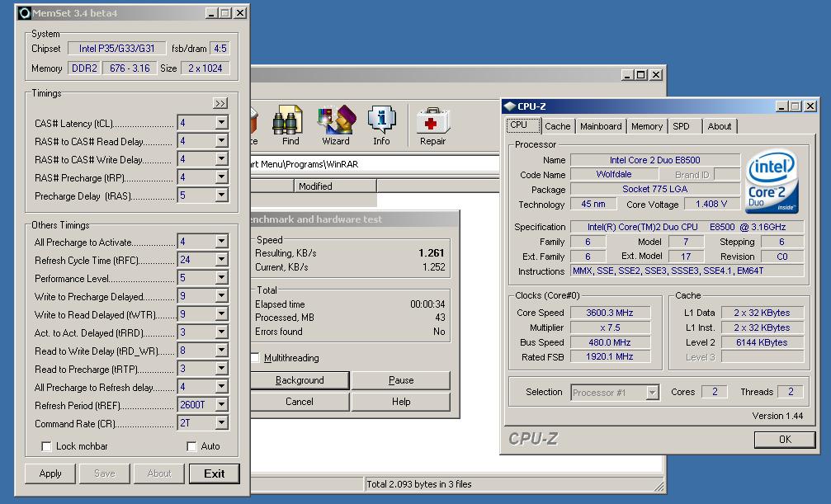Viewport: 831px width, 504px height.
Task: Click the Find binoculars icon in WinRAR
Action: tap(287, 120)
